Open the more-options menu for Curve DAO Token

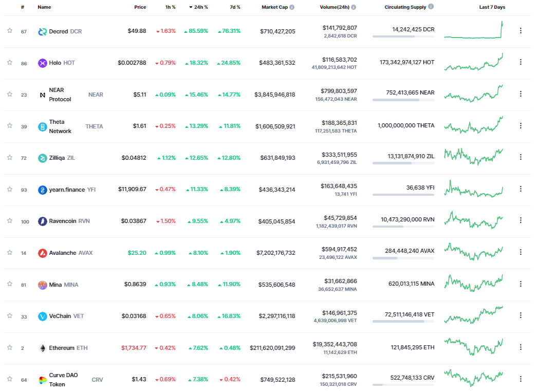pyautogui.click(x=521, y=379)
